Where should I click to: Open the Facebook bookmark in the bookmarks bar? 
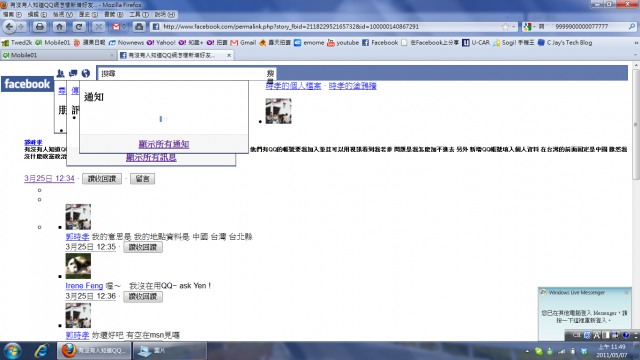[x=380, y=42]
